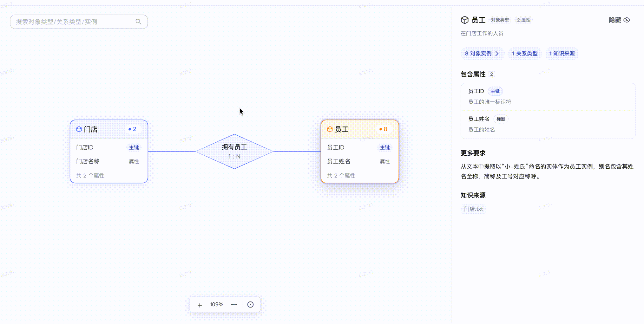The width and height of the screenshot is (644, 324).
Task: Focus the 搜索对象类型/关系类型/实例 search field
Action: pos(79,22)
